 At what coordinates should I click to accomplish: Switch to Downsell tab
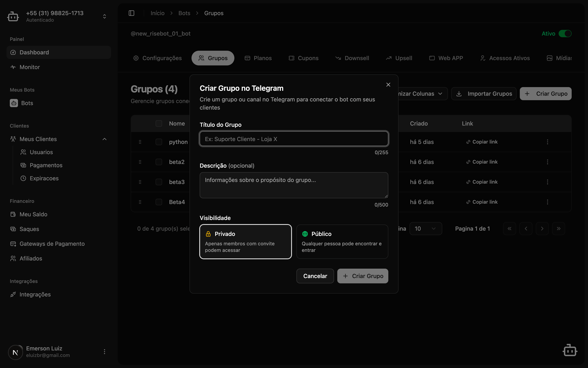tap(352, 58)
